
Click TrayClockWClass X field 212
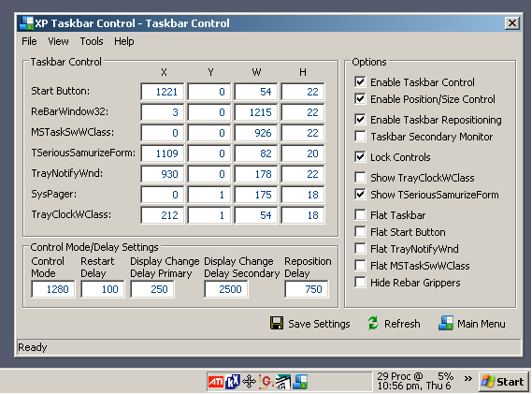click(163, 215)
